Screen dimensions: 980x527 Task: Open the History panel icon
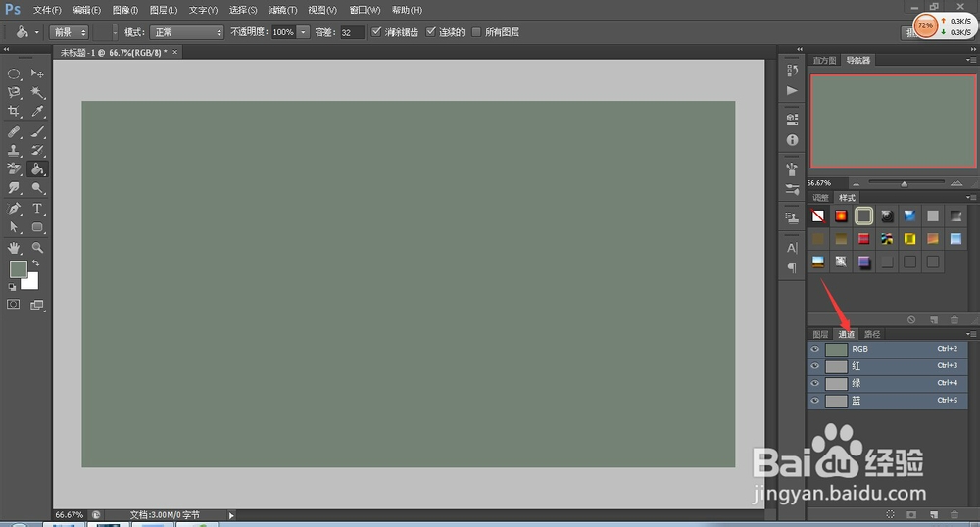[793, 70]
